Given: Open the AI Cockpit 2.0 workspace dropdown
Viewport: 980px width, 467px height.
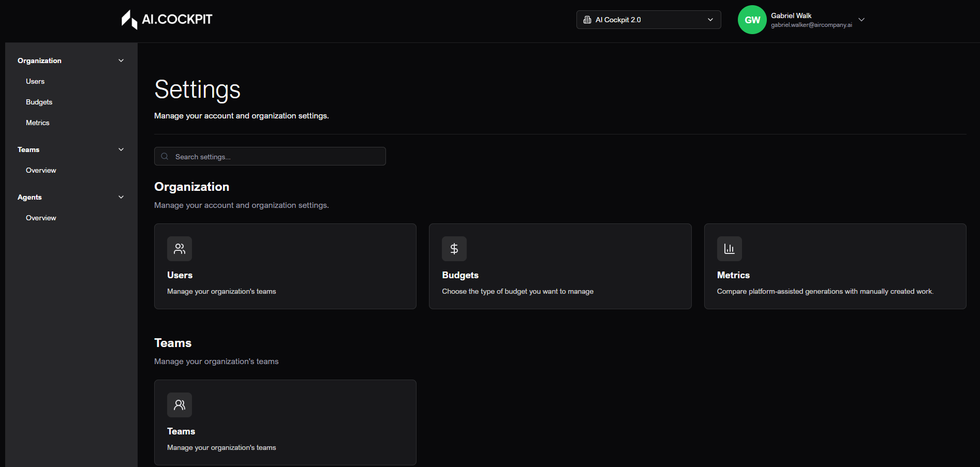Looking at the screenshot, I should (x=648, y=20).
